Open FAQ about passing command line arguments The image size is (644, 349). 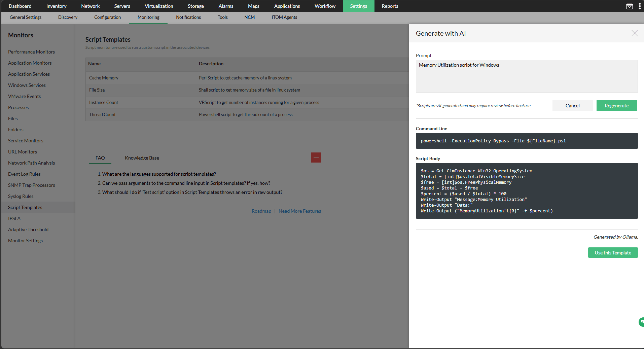click(x=186, y=183)
